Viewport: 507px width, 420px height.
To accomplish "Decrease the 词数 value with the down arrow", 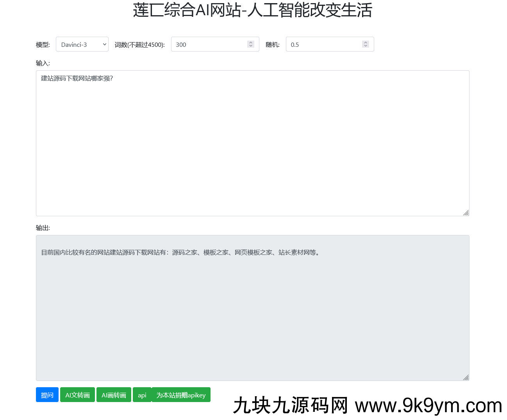I will 251,46.
